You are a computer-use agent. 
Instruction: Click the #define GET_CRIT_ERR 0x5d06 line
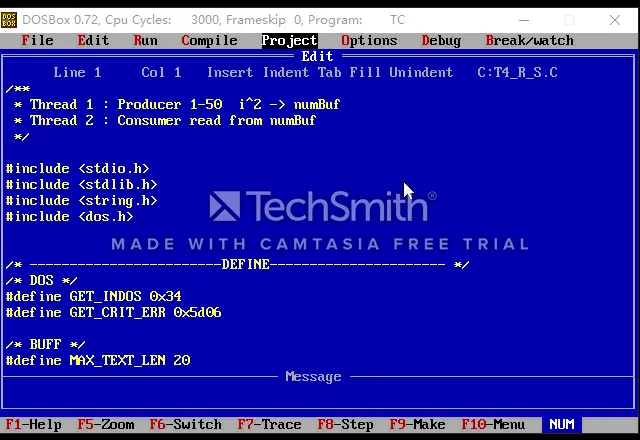(x=113, y=312)
